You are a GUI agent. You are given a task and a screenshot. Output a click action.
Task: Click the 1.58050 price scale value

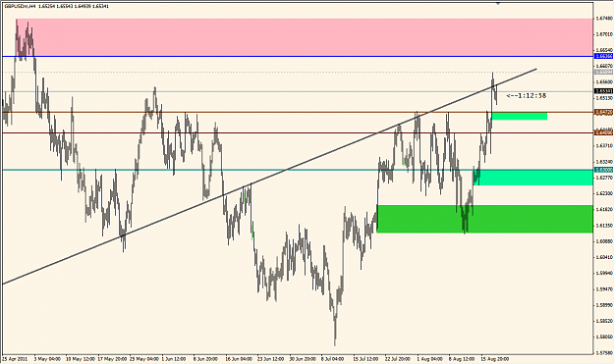[x=604, y=337]
